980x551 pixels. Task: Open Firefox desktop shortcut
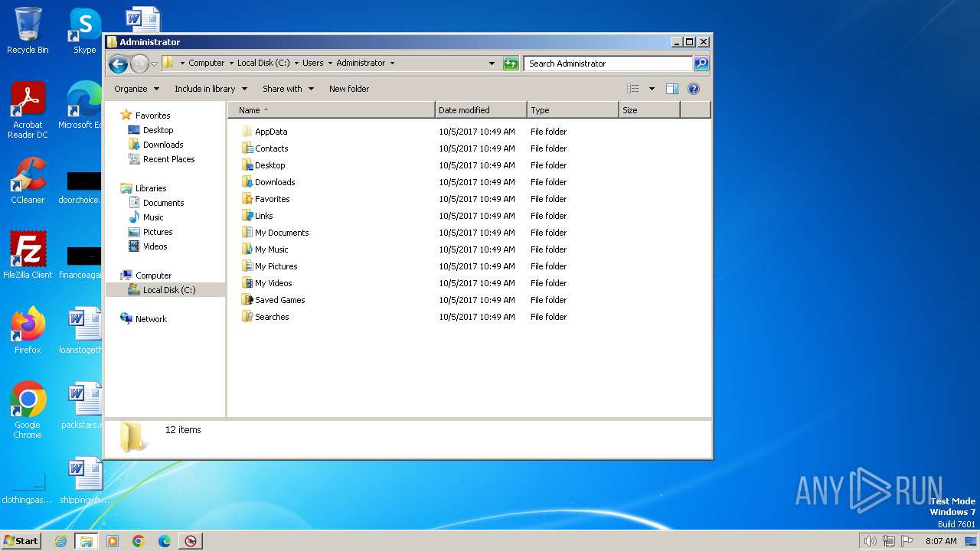pyautogui.click(x=28, y=330)
